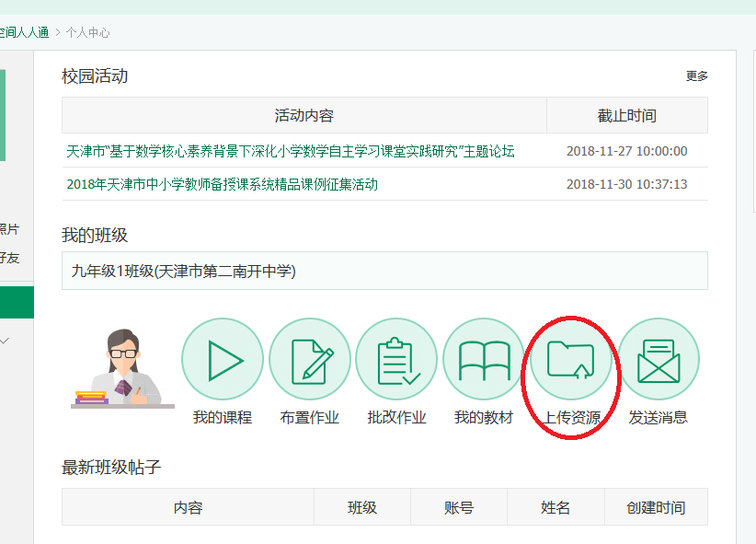Click the 姓名 column header
756x544 pixels.
click(556, 507)
